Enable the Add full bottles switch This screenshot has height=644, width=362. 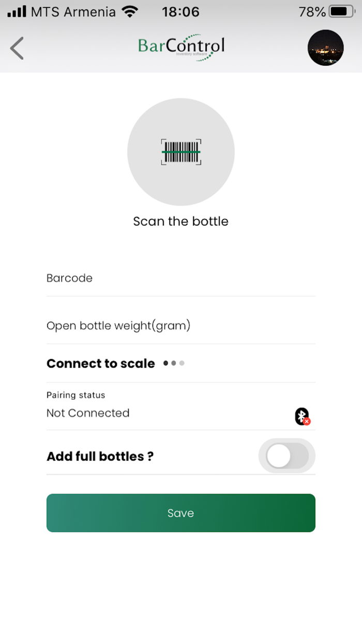(x=287, y=456)
